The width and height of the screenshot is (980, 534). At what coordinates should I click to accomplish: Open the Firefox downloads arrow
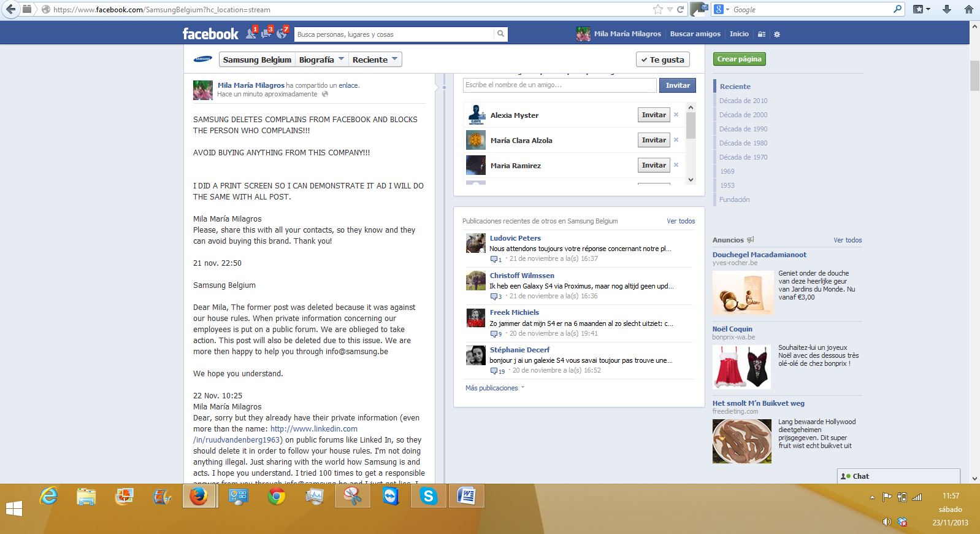point(946,9)
